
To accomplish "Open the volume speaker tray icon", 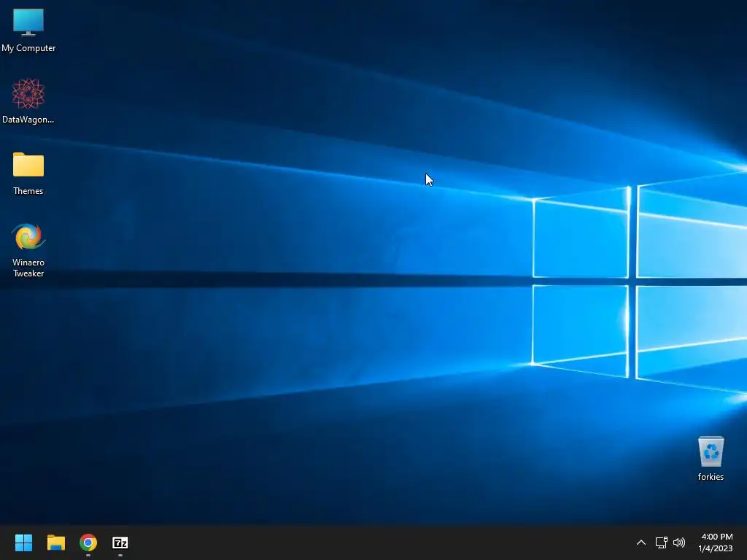I will point(679,542).
